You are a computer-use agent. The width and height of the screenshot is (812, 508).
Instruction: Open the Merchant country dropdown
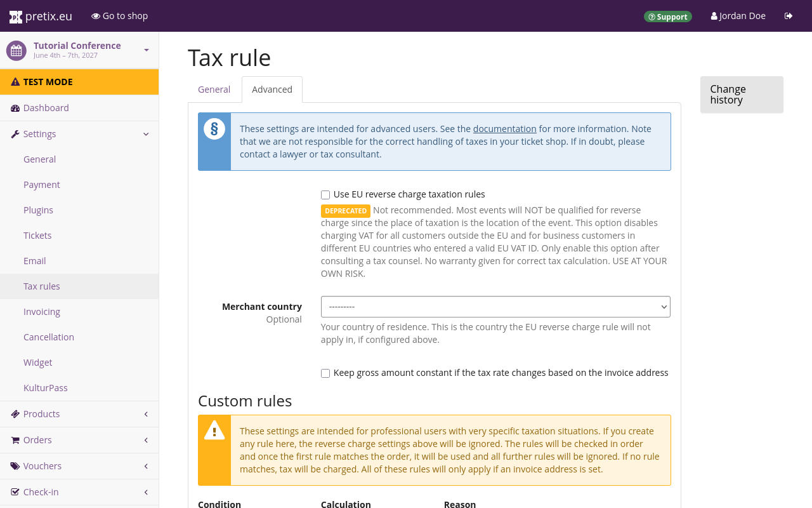pyautogui.click(x=495, y=307)
